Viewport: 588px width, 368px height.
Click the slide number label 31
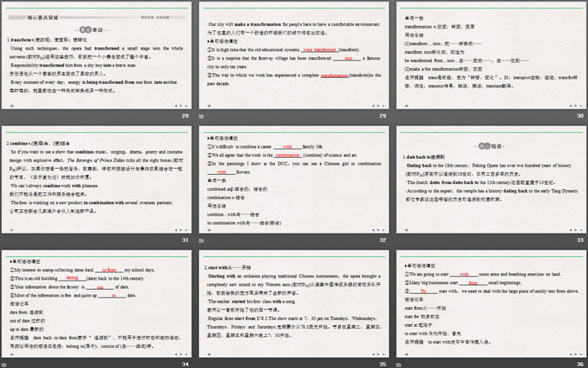coord(185,240)
